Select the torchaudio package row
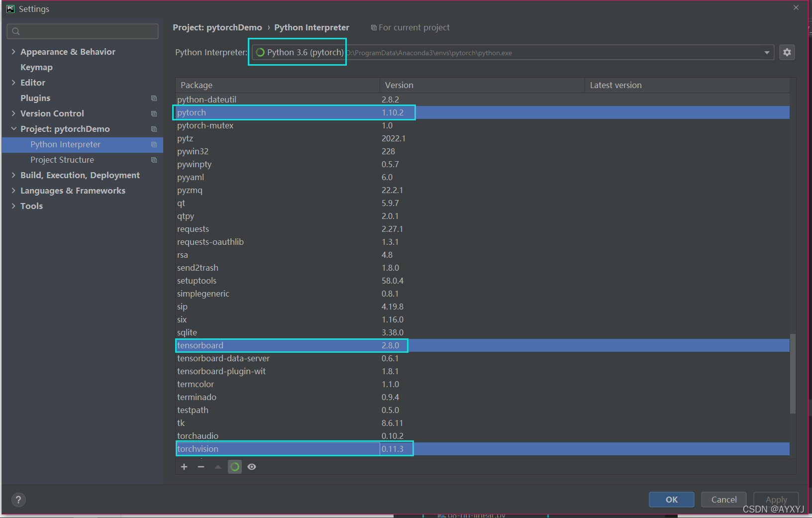Viewport: 812px width, 518px height. click(483, 436)
